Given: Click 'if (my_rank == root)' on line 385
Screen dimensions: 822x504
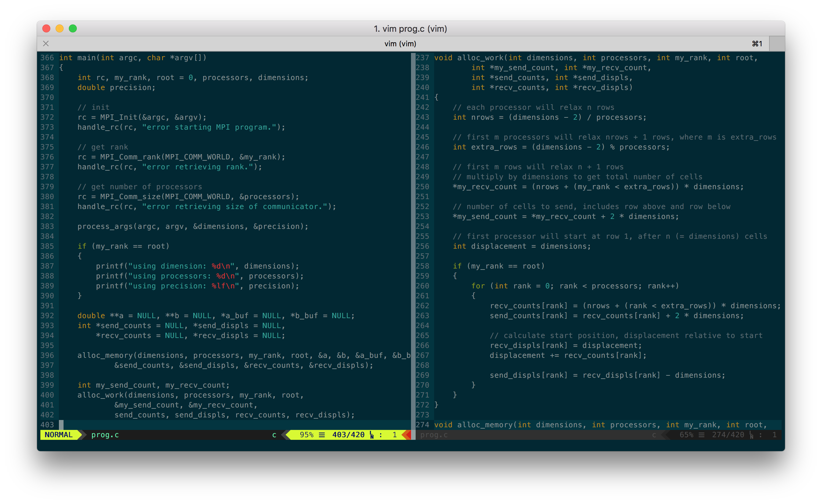Looking at the screenshot, I should 123,246.
